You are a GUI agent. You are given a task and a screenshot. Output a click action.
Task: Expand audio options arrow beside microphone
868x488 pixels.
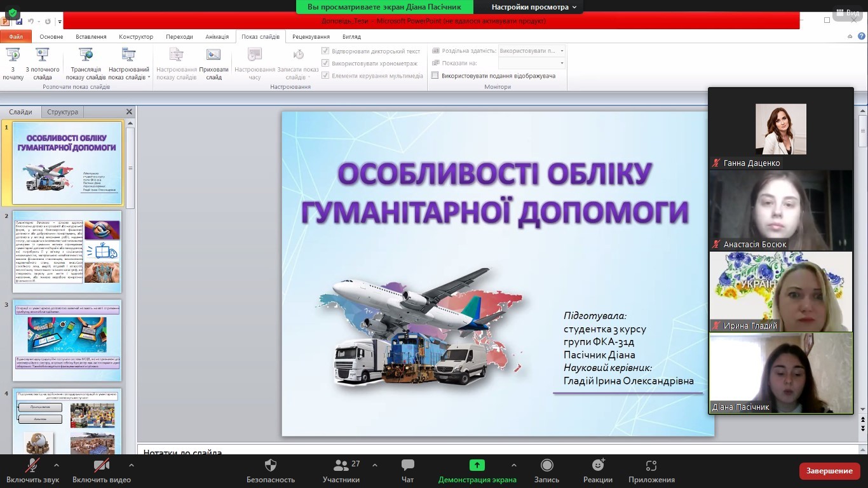click(57, 465)
